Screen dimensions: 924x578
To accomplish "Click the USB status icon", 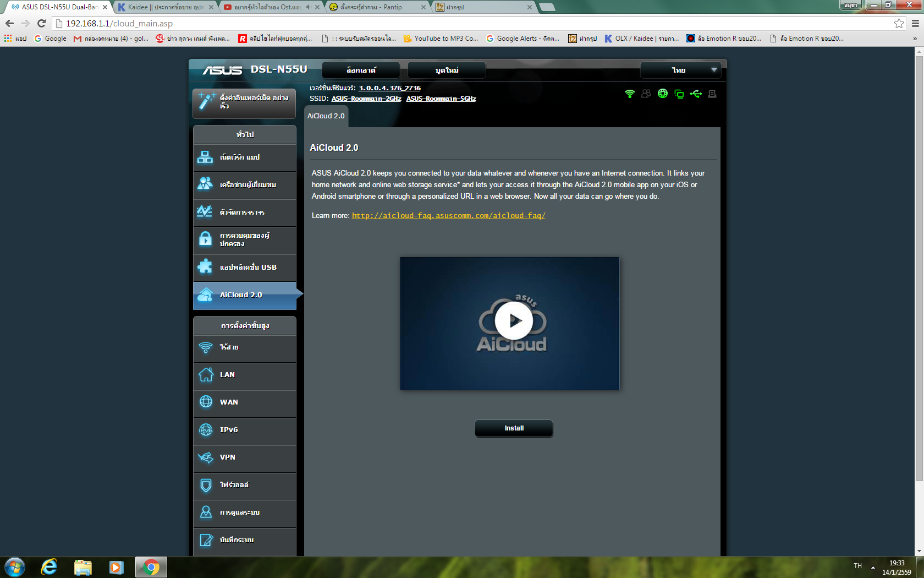I will tap(696, 94).
